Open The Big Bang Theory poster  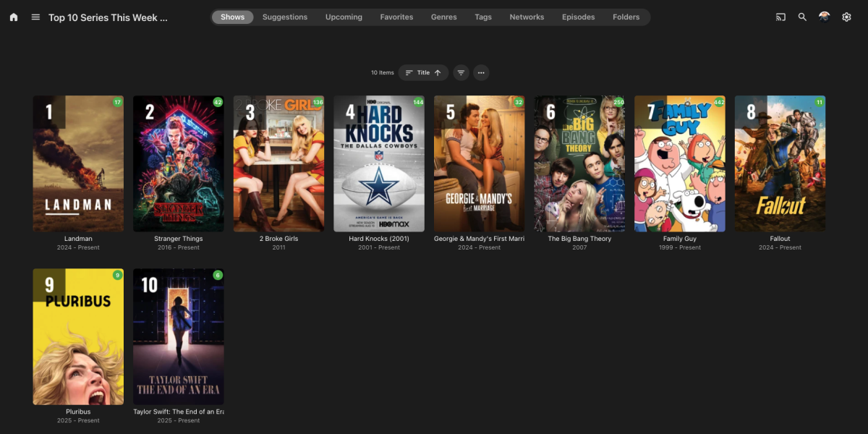tap(579, 163)
